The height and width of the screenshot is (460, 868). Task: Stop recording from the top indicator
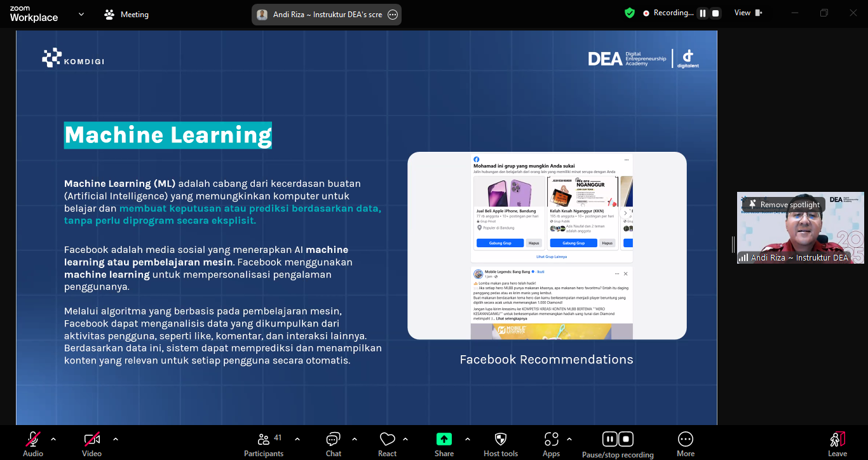pyautogui.click(x=715, y=13)
